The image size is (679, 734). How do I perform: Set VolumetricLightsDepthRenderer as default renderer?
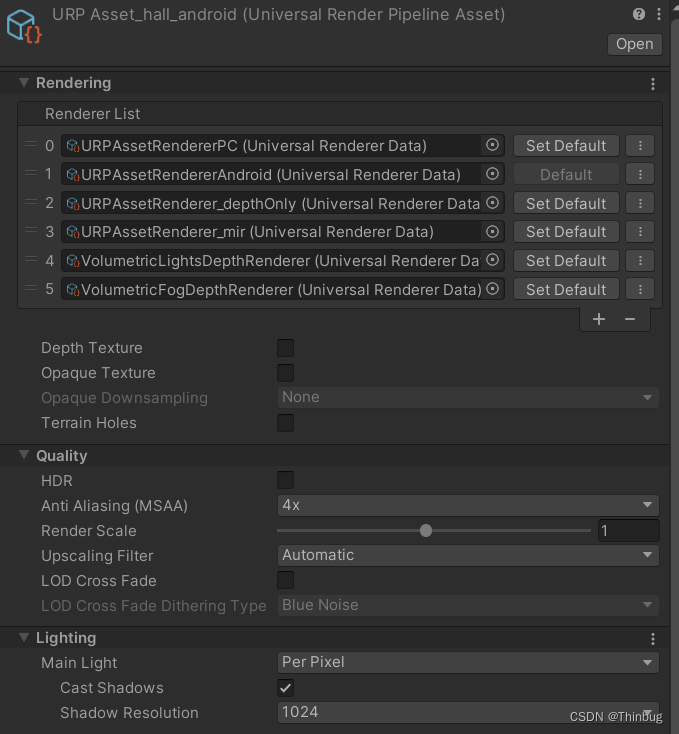pos(566,261)
